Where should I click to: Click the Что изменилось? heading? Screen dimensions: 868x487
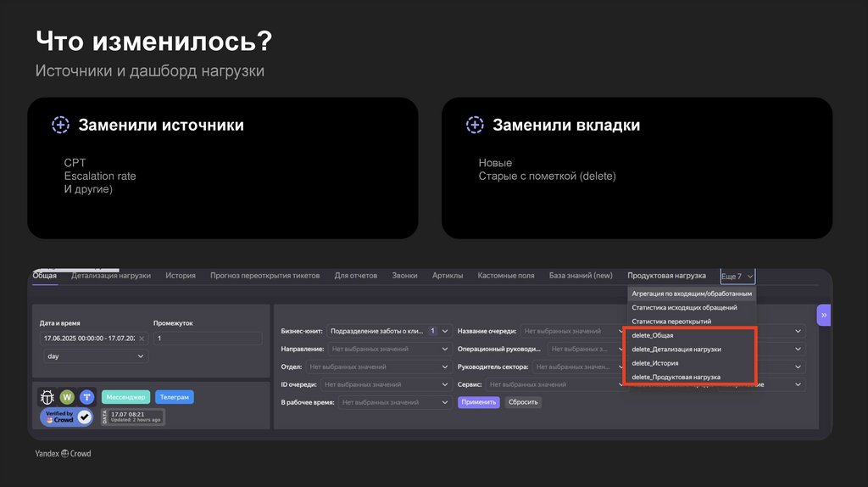(154, 42)
